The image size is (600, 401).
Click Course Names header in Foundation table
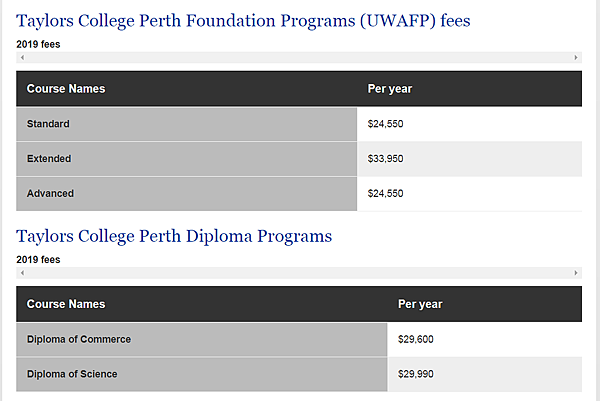point(66,89)
